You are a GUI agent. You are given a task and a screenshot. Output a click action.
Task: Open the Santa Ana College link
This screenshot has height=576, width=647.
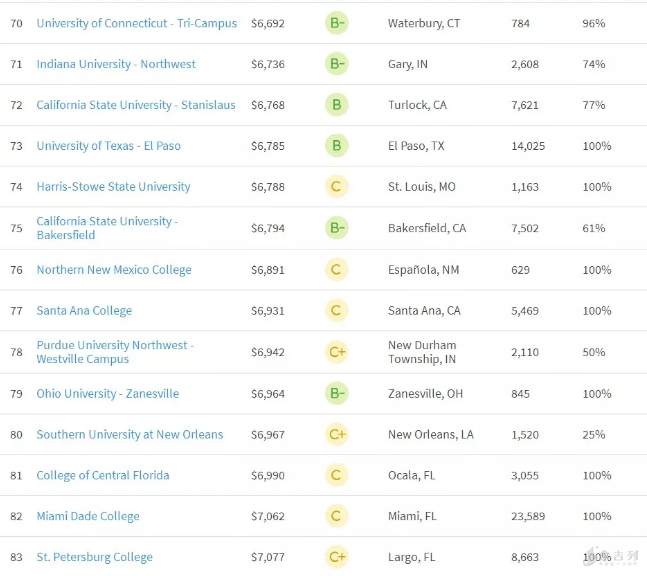coord(84,311)
